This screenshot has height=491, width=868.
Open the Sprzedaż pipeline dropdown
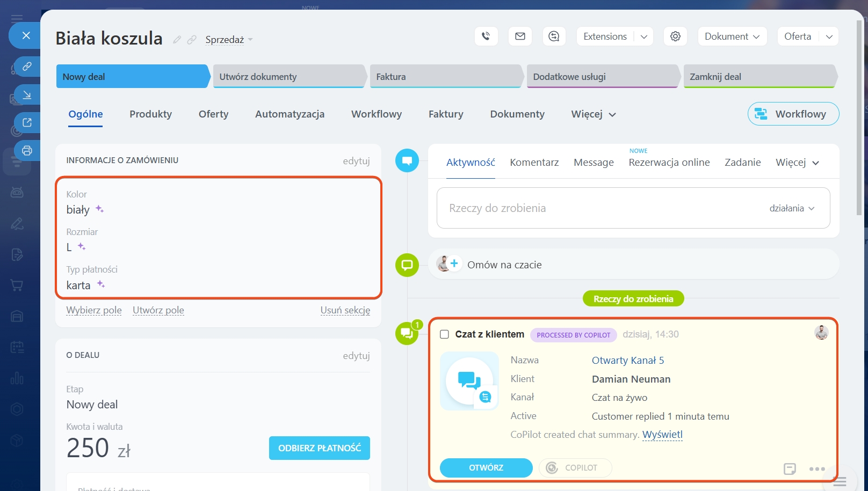(229, 40)
